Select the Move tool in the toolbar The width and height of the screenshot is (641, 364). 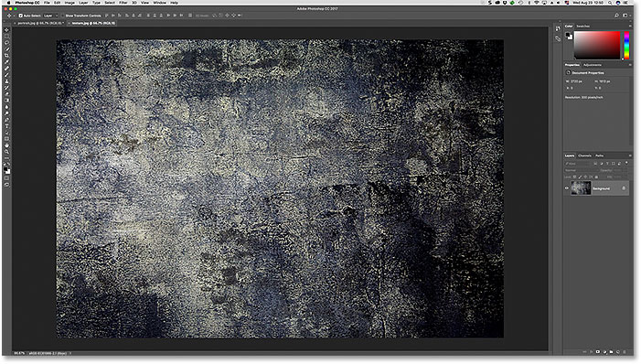6,30
